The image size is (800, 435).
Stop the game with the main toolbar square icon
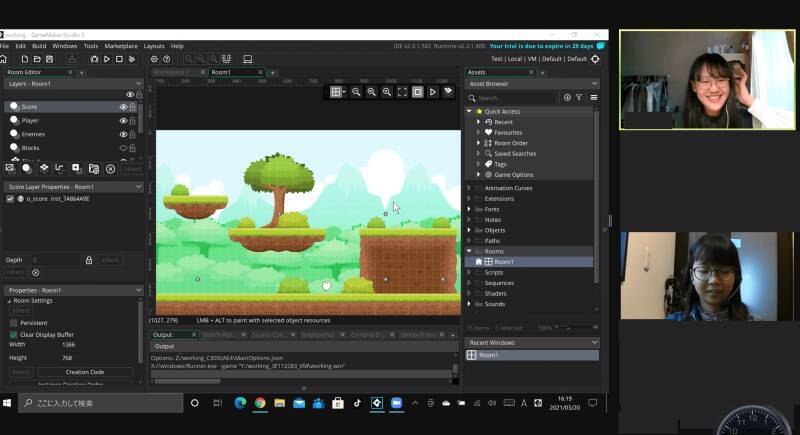tap(119, 59)
